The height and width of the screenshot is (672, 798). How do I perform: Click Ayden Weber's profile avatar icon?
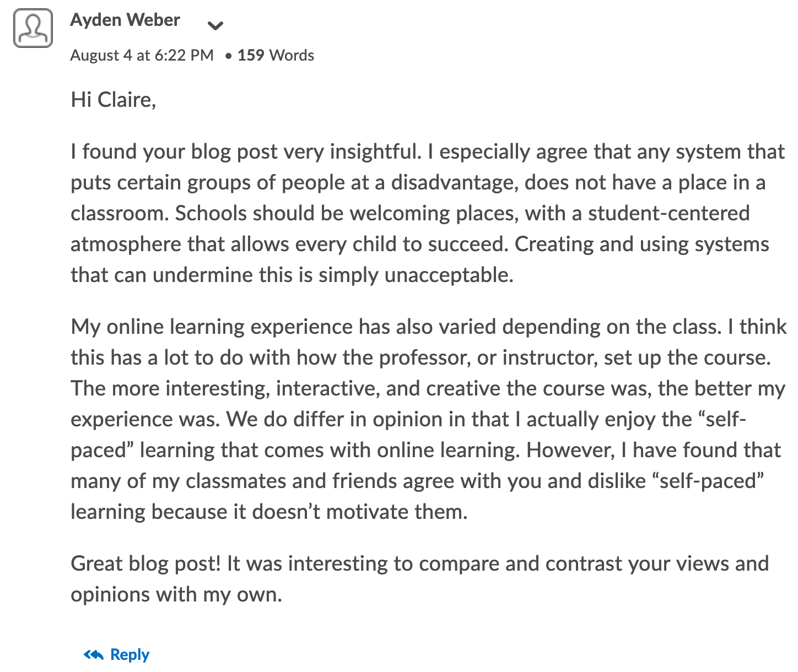point(33,28)
